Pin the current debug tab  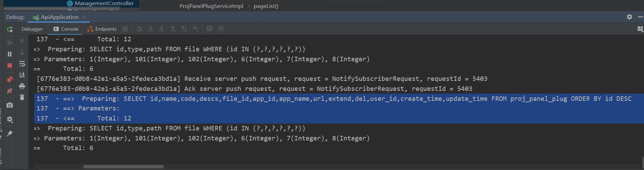coord(10,134)
